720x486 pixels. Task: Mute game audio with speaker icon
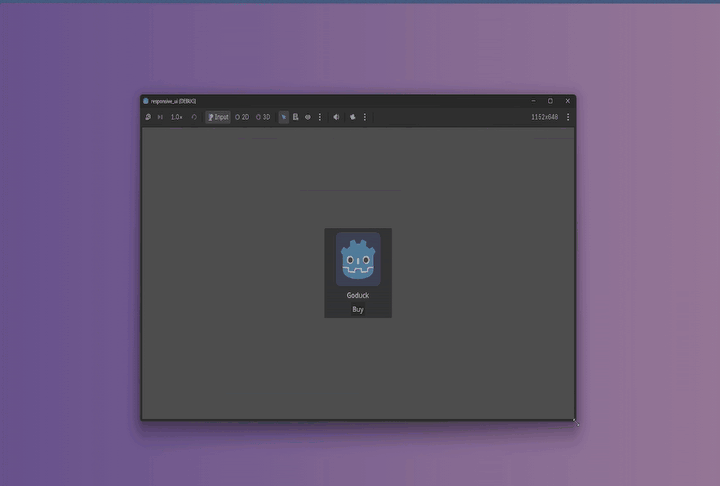(x=336, y=117)
